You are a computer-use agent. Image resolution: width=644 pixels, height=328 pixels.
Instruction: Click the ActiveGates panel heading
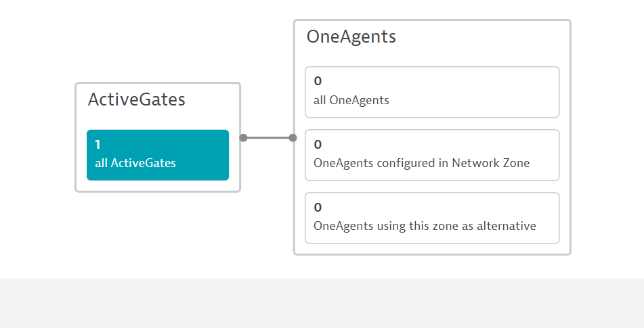pyautogui.click(x=137, y=100)
